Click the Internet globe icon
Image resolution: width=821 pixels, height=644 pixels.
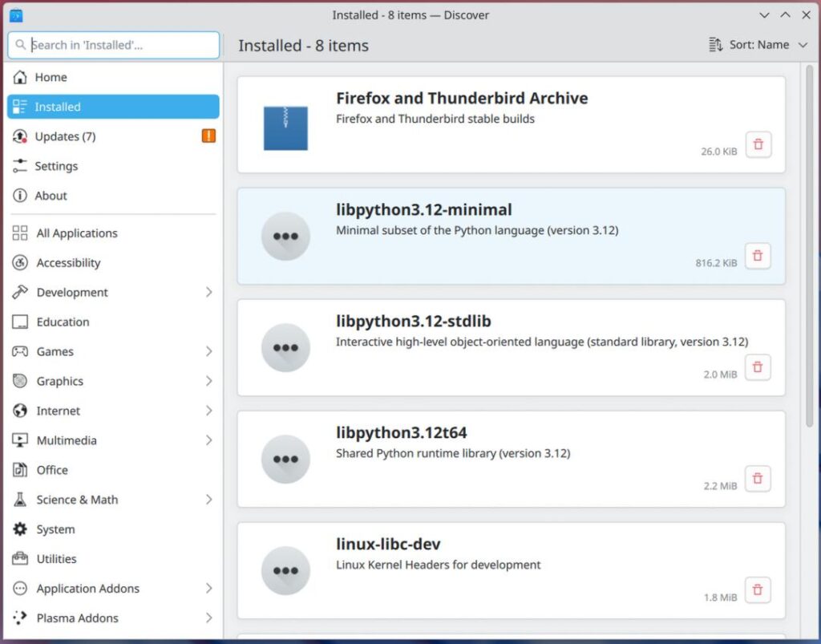[x=20, y=411]
